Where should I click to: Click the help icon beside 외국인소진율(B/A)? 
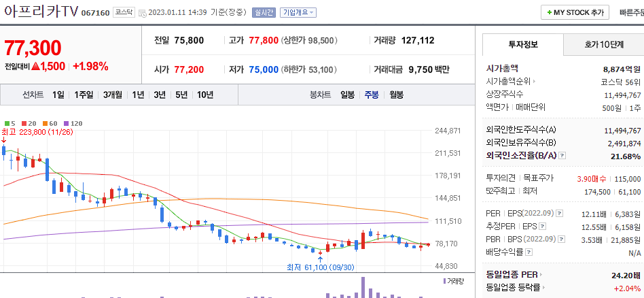(x=562, y=156)
